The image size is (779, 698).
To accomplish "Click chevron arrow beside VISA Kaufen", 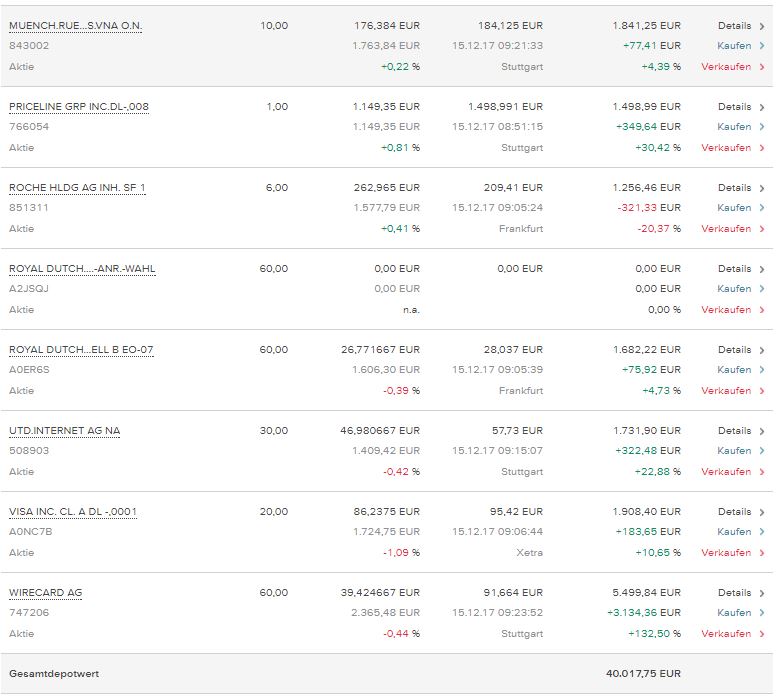I will click(x=762, y=532).
